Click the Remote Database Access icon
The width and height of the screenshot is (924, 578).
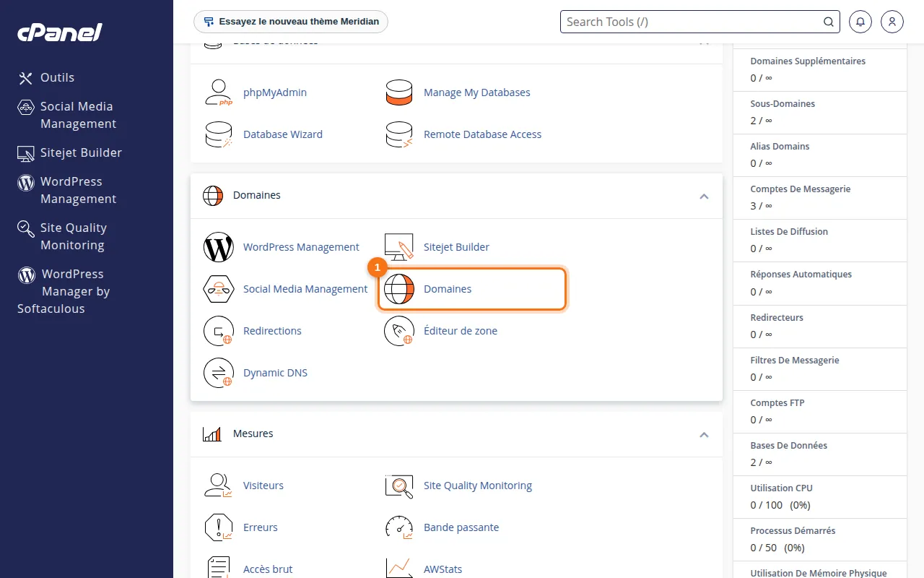coord(398,134)
